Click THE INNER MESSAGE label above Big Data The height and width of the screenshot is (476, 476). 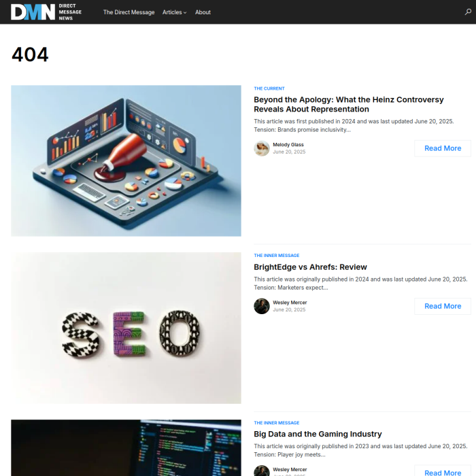click(277, 423)
